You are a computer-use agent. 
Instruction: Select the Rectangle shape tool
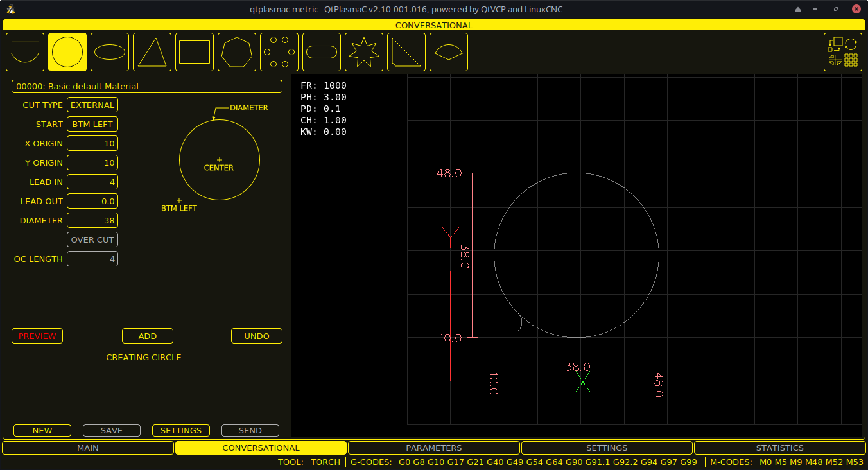coord(194,51)
